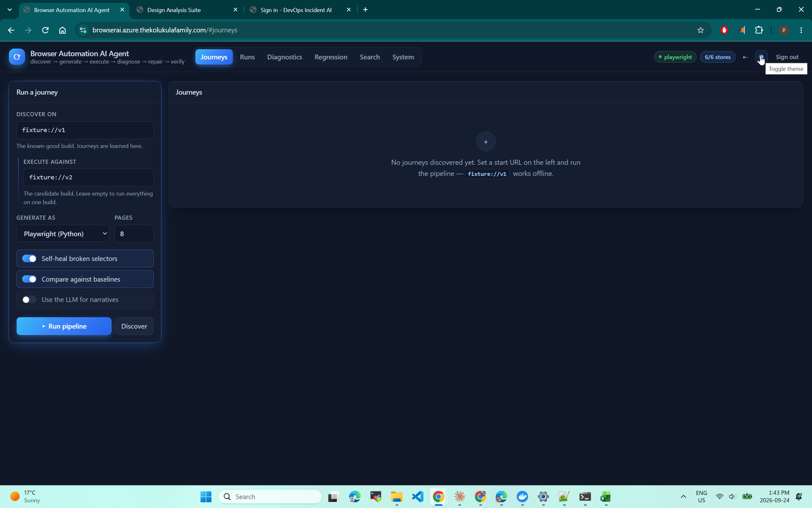Open File Explorer from the taskbar
The height and width of the screenshot is (508, 812).
[x=396, y=497]
